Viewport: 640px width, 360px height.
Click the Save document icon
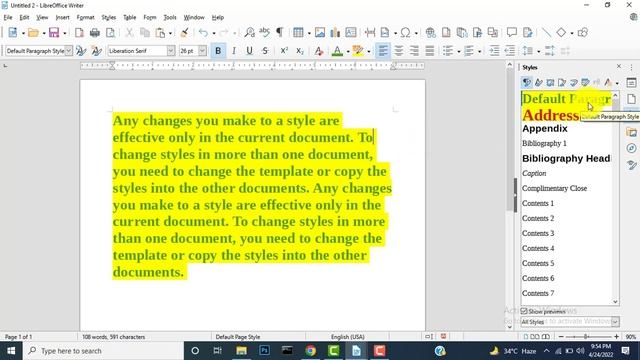54,33
